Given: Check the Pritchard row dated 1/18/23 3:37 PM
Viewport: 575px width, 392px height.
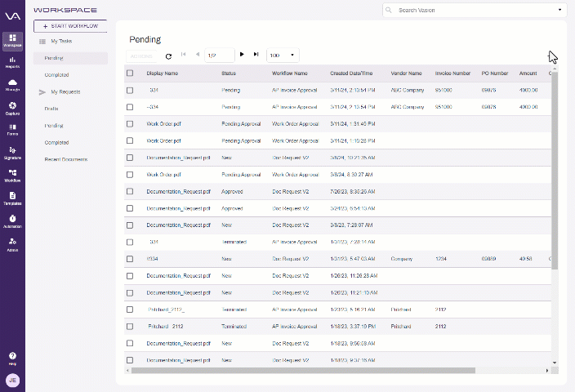Looking at the screenshot, I should 130,327.
